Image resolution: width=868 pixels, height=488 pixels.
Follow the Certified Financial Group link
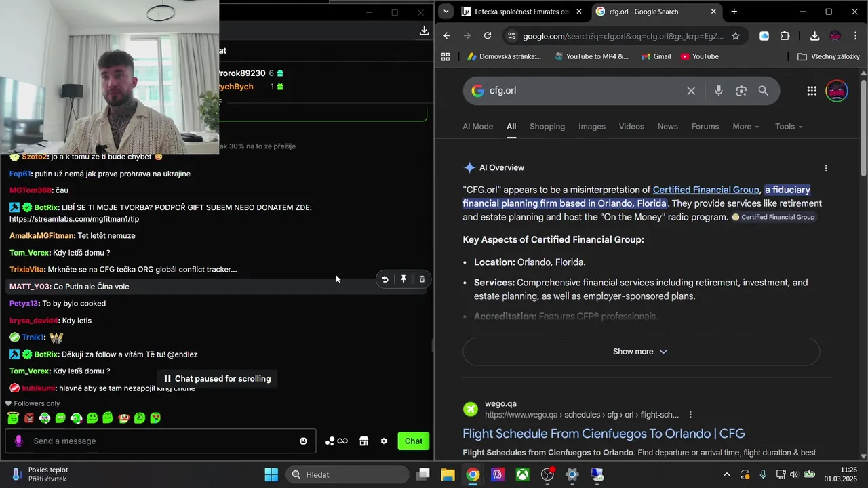coord(706,190)
